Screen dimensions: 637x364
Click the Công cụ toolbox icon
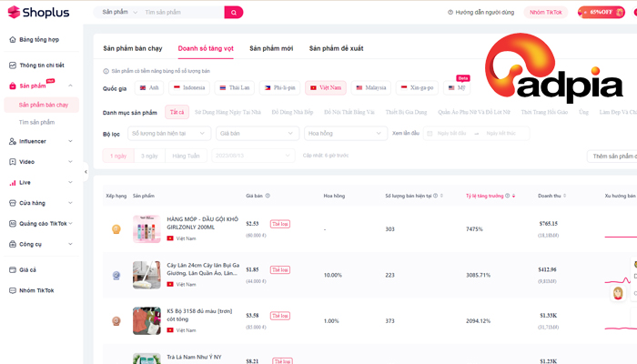click(13, 244)
